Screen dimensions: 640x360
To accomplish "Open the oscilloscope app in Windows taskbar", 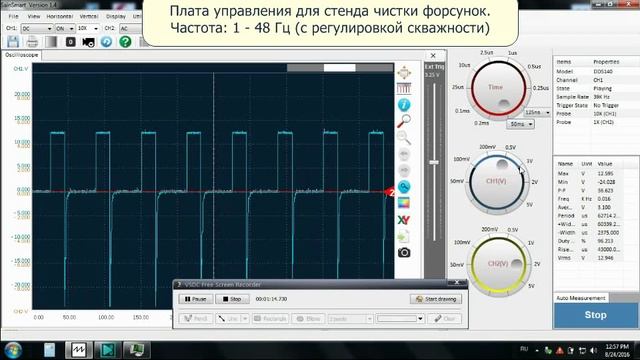I will point(78,350).
